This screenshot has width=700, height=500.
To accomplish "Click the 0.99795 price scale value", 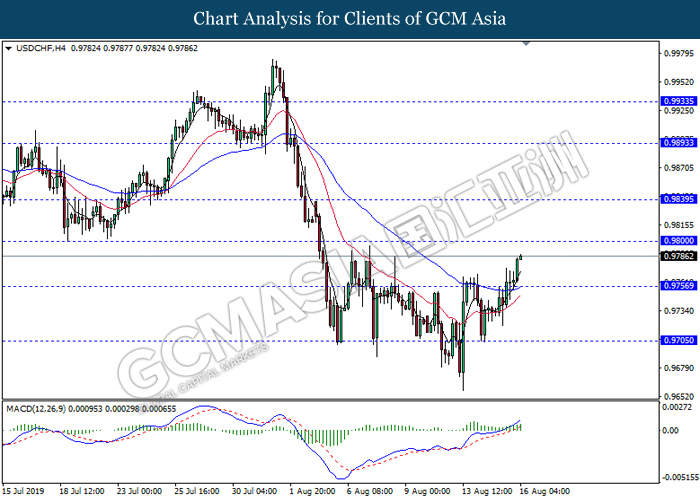I will tap(679, 54).
